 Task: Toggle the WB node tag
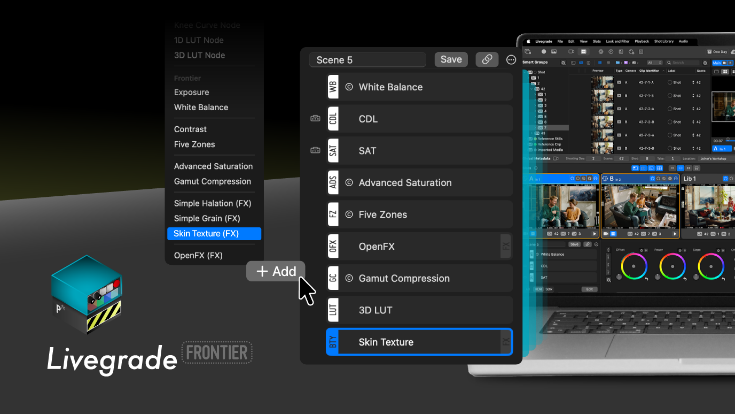point(333,87)
